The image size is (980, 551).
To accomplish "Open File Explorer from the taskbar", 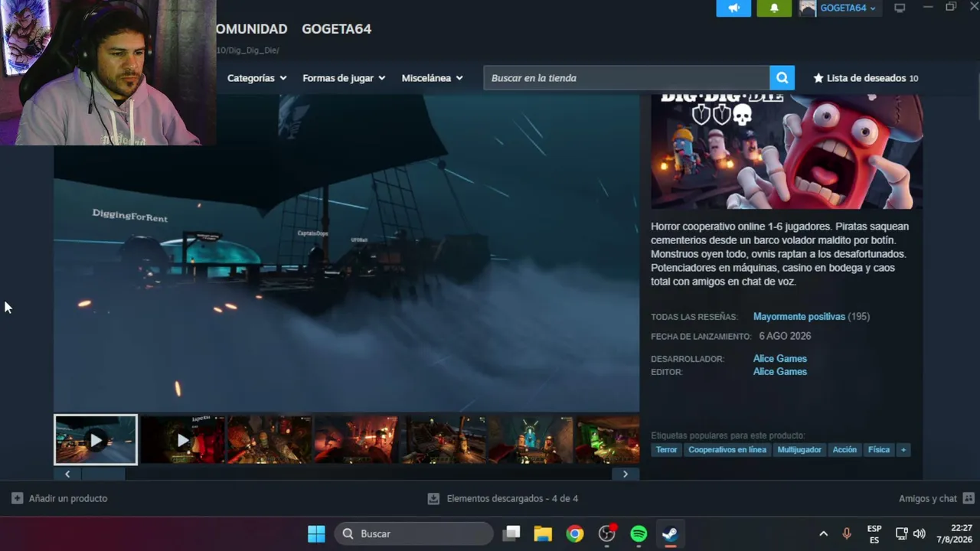I will click(x=543, y=533).
